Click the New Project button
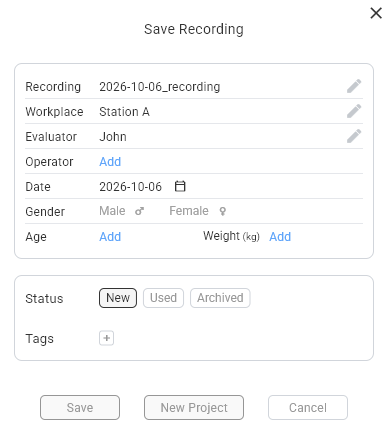388x437 pixels. pos(194,407)
